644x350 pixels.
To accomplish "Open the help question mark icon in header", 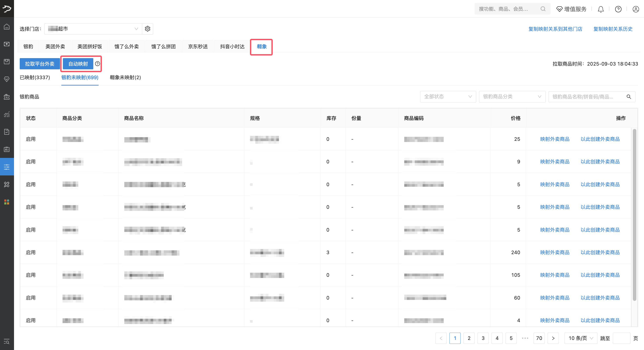I will click(618, 9).
